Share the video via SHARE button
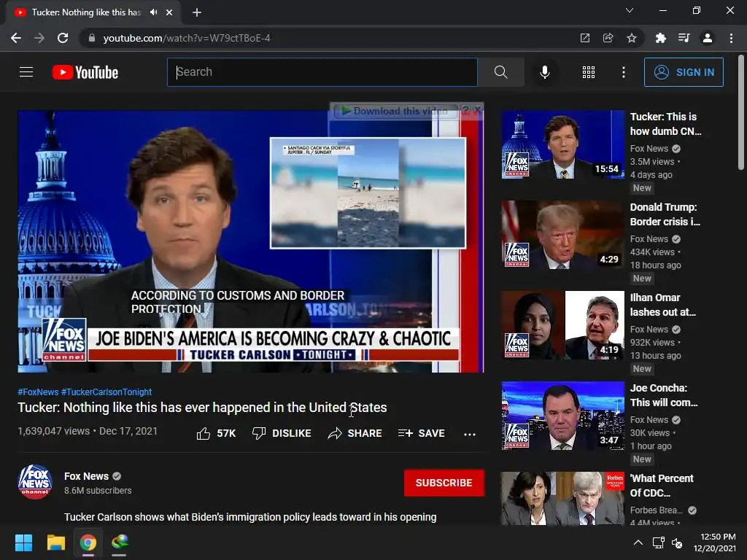 [x=355, y=433]
